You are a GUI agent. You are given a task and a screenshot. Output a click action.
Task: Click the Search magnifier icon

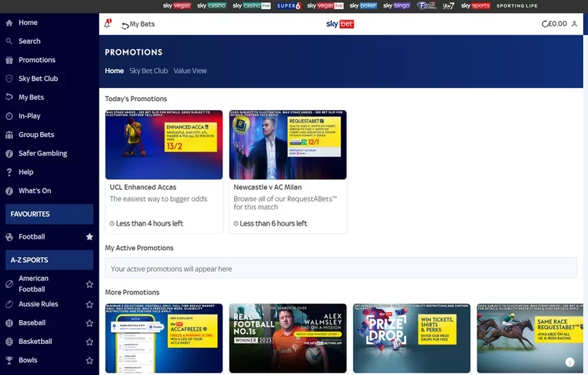[10, 41]
